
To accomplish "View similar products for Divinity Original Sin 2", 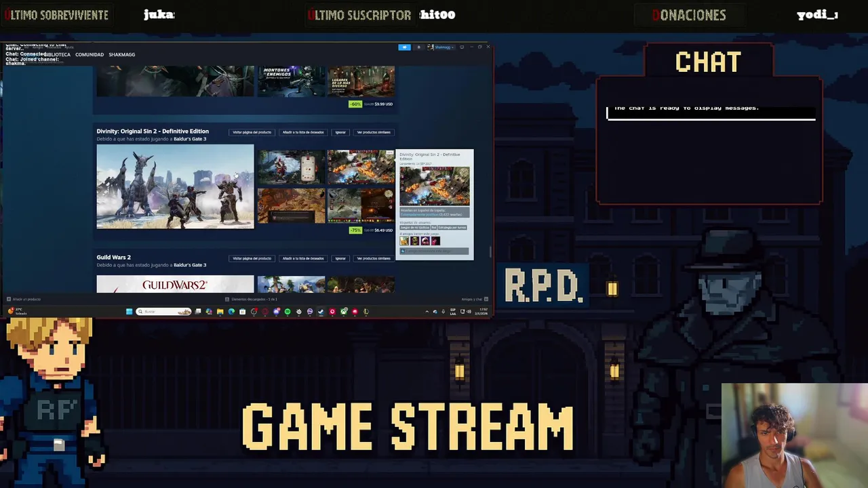I will pyautogui.click(x=374, y=132).
